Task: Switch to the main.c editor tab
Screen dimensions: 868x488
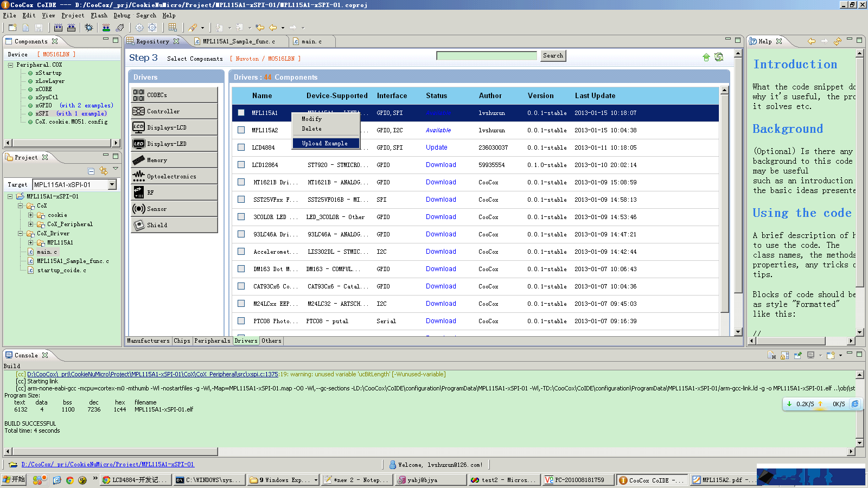Action: (311, 41)
